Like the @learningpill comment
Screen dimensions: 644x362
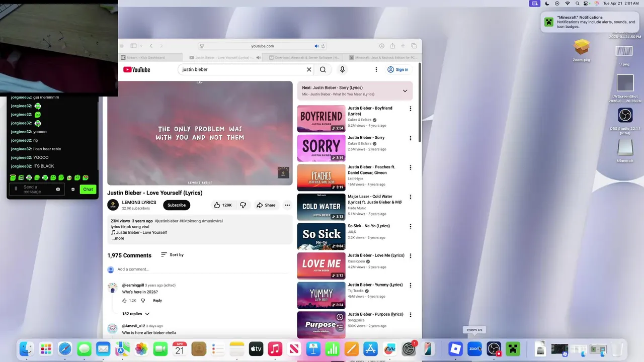click(124, 301)
